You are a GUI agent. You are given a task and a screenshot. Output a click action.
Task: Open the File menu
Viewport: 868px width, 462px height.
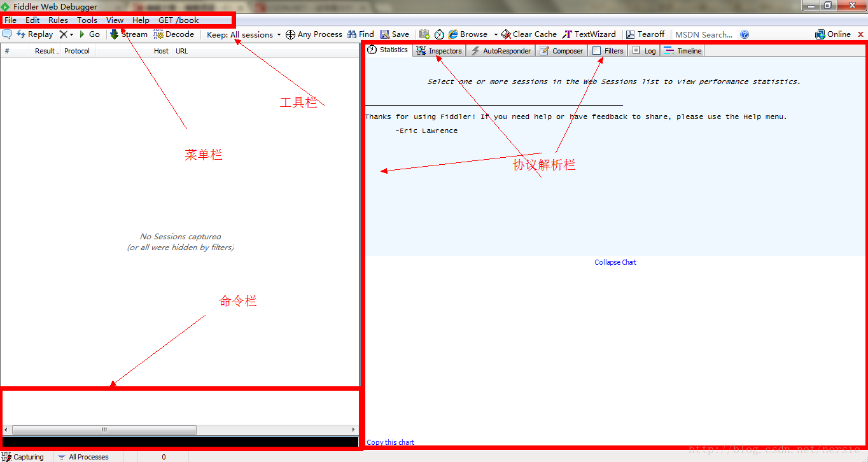(11, 20)
